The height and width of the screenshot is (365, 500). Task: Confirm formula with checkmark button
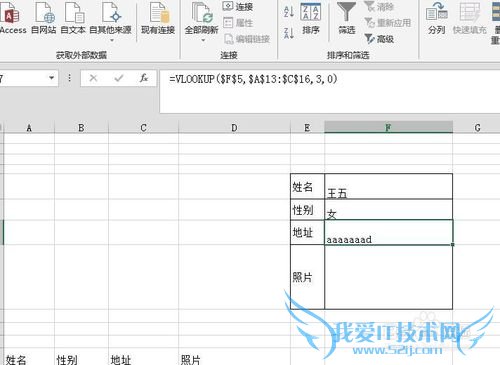[119, 78]
